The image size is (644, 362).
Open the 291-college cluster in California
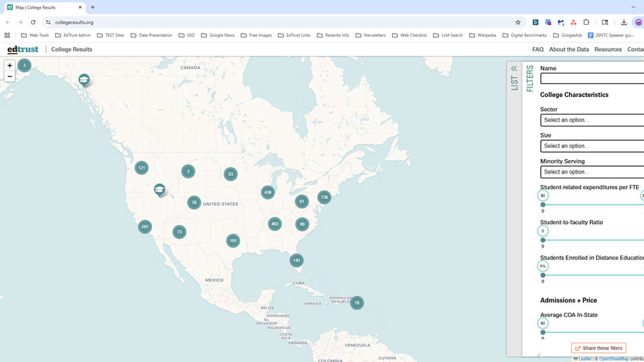click(x=145, y=227)
